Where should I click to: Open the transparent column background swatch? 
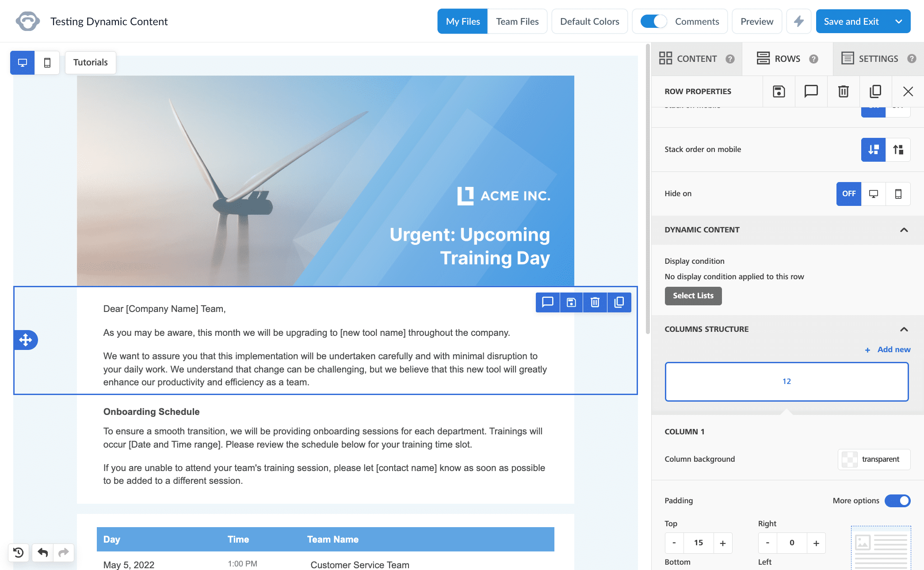(x=873, y=459)
